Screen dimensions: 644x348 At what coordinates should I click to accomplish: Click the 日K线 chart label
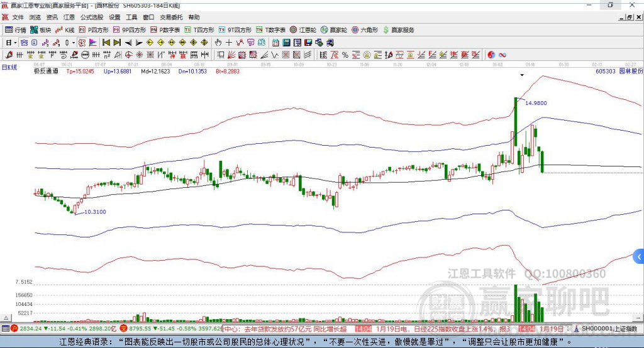[9, 67]
